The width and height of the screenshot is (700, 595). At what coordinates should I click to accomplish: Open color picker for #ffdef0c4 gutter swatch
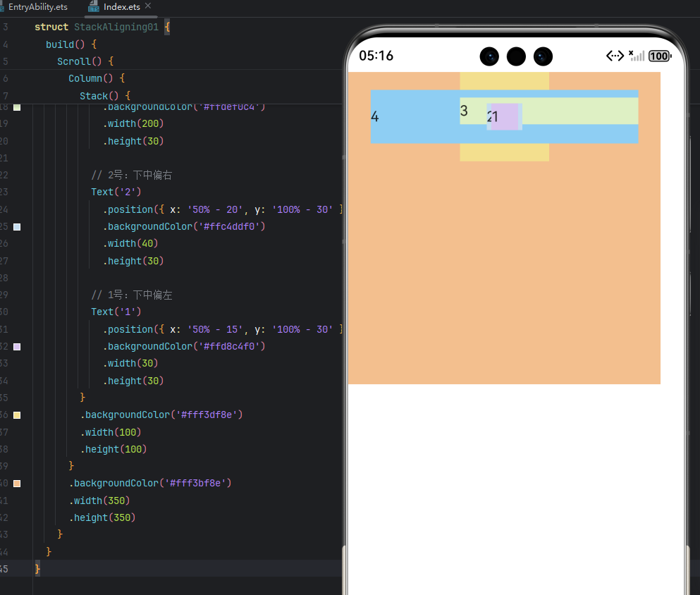17,107
